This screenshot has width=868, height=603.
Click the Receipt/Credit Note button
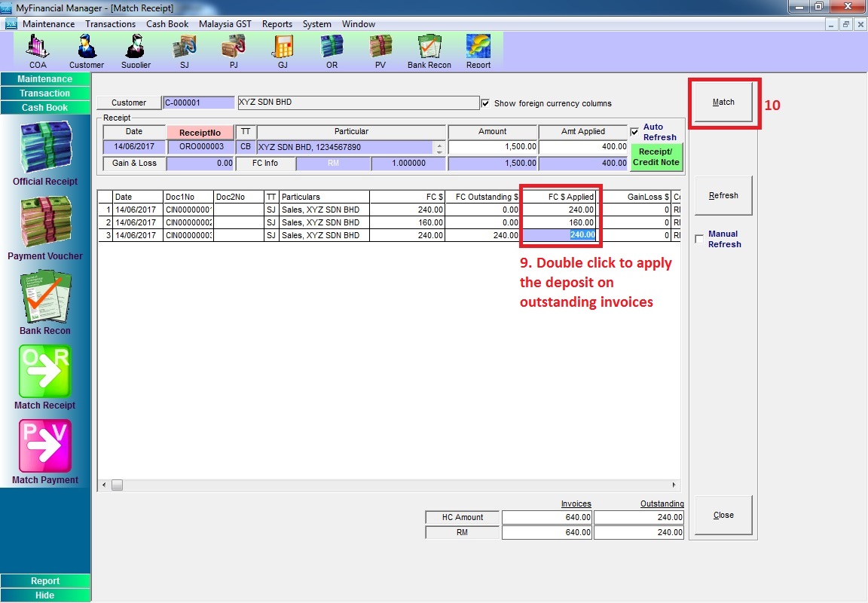pos(656,157)
